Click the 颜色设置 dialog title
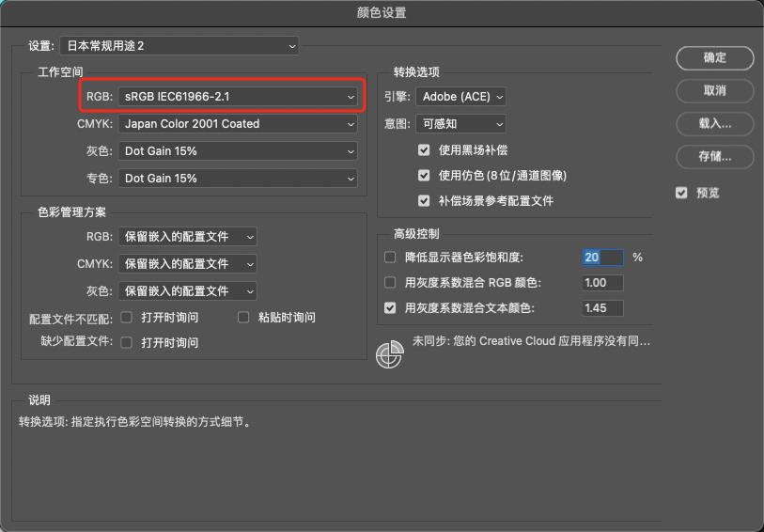 [382, 12]
